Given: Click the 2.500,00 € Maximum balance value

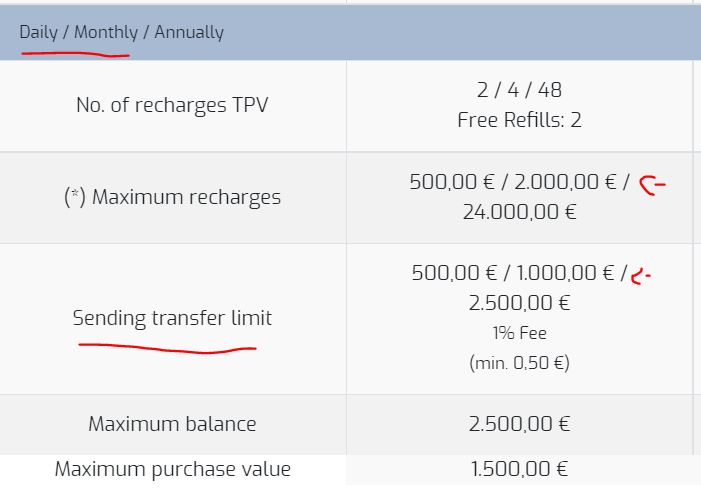Looking at the screenshot, I should click(519, 424).
